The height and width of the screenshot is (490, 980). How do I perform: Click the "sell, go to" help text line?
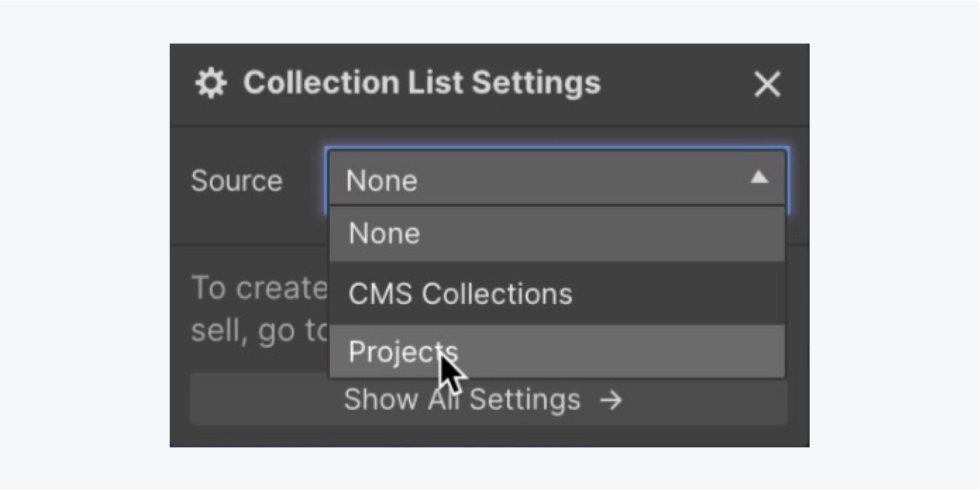pos(259,331)
